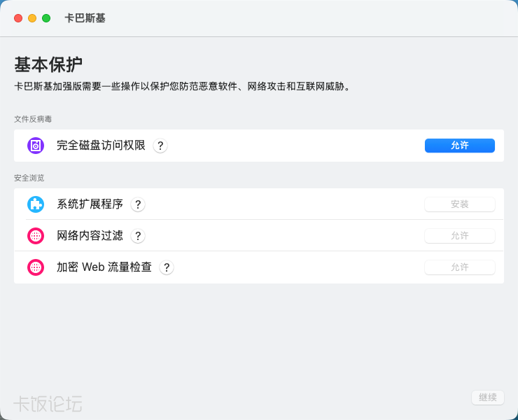Minimize the window with the yellow button

click(x=32, y=18)
